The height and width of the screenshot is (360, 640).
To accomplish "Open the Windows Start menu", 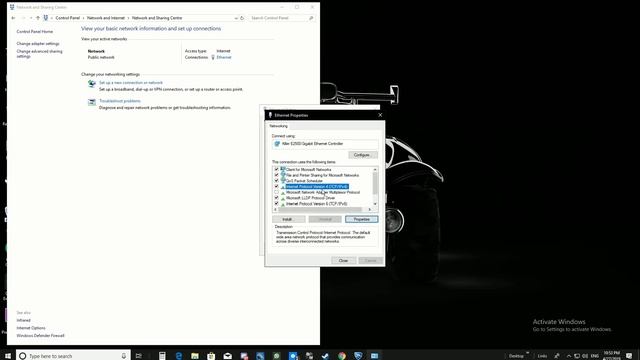I will point(7,356).
